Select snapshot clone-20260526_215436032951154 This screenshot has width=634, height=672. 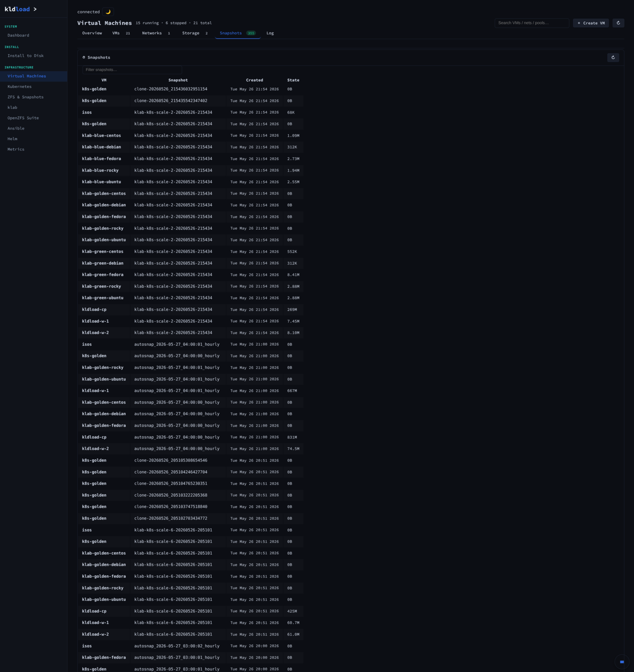coord(171,89)
